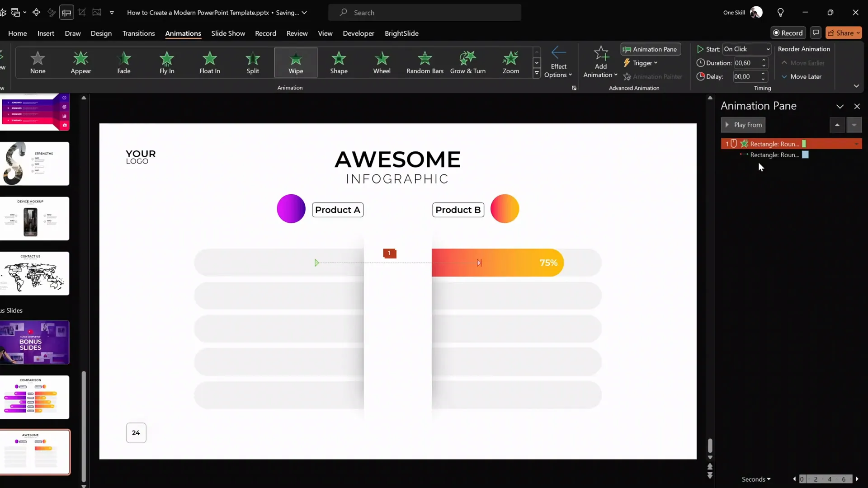
Task: Apply the Shape animation effect
Action: (339, 62)
